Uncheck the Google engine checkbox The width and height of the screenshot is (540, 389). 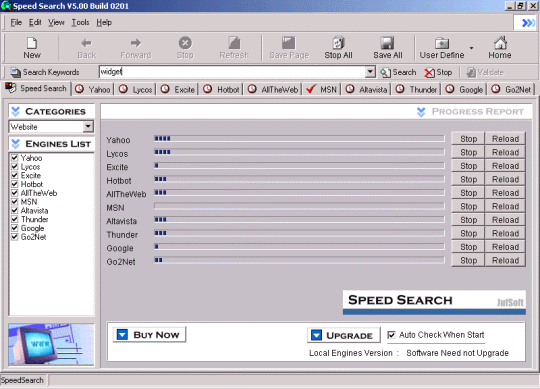click(x=14, y=228)
